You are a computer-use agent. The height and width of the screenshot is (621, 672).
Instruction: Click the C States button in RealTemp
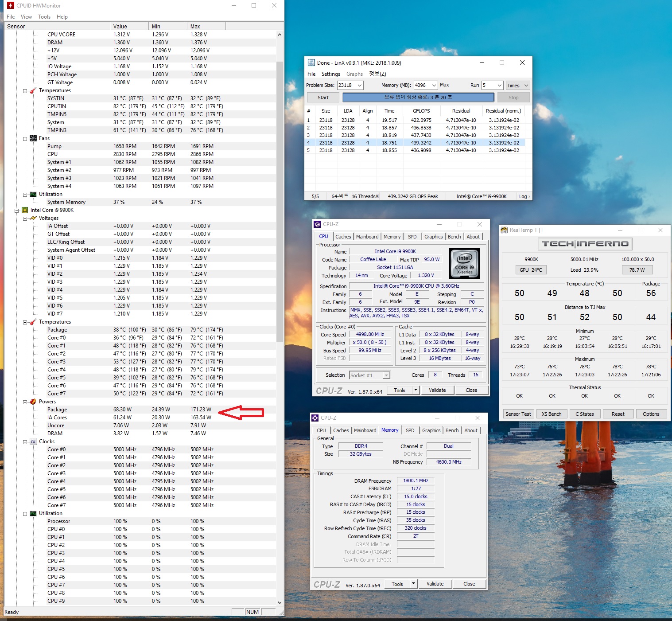[x=585, y=414]
